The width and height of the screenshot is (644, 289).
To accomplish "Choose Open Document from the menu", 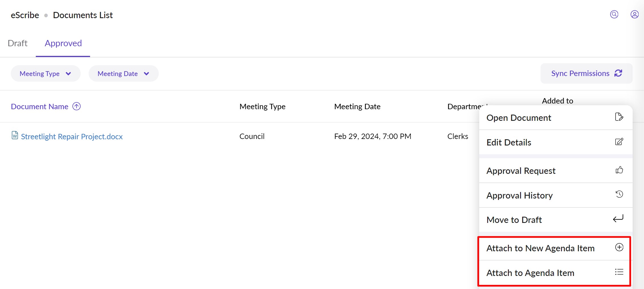I will tap(518, 118).
